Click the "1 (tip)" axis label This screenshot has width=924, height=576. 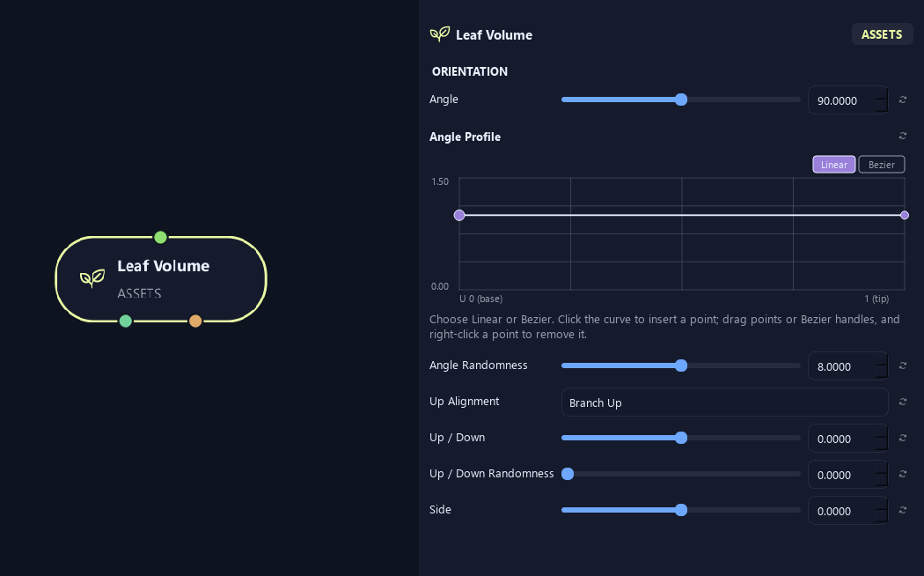click(x=876, y=299)
